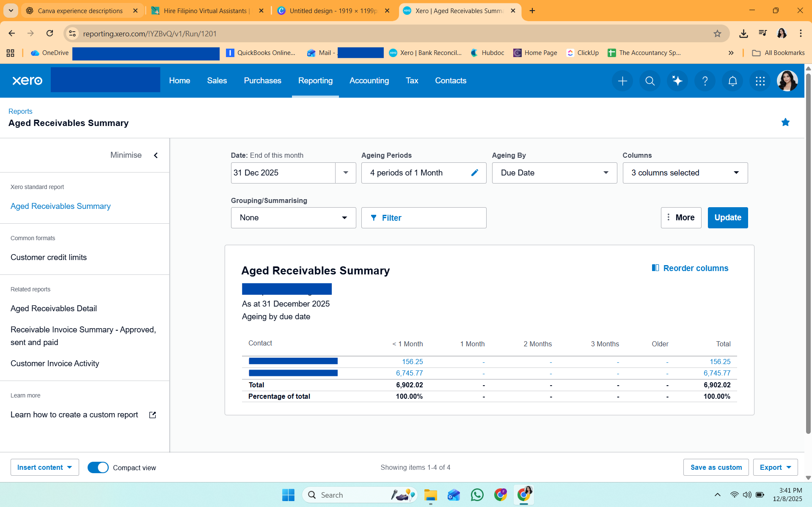This screenshot has width=812, height=507.
Task: Switch to the Canva experience descriptions tab
Action: tap(80, 11)
